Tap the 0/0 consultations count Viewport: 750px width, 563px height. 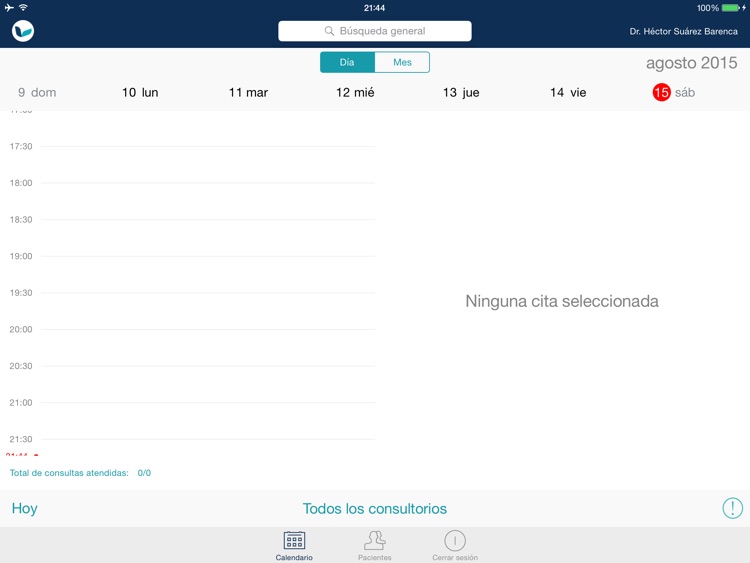click(144, 473)
